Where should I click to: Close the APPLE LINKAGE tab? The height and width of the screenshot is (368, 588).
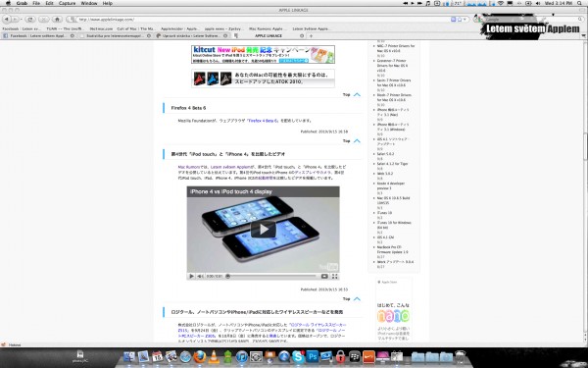click(302, 35)
